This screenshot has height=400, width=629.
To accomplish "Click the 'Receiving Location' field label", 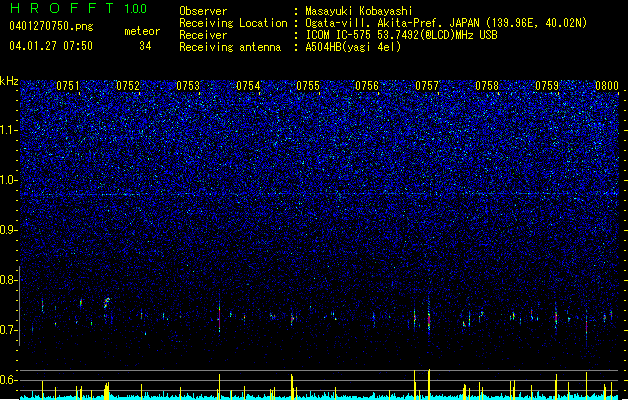I will (x=233, y=23).
